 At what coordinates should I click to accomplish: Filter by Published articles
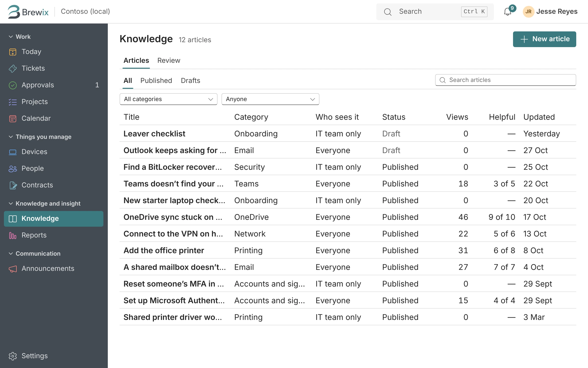click(x=156, y=80)
